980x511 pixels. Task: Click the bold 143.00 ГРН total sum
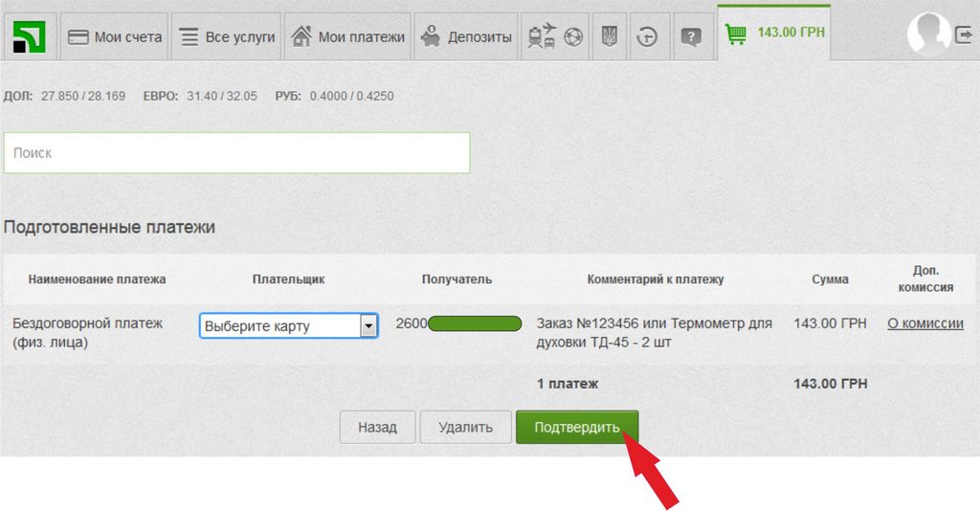coord(830,384)
